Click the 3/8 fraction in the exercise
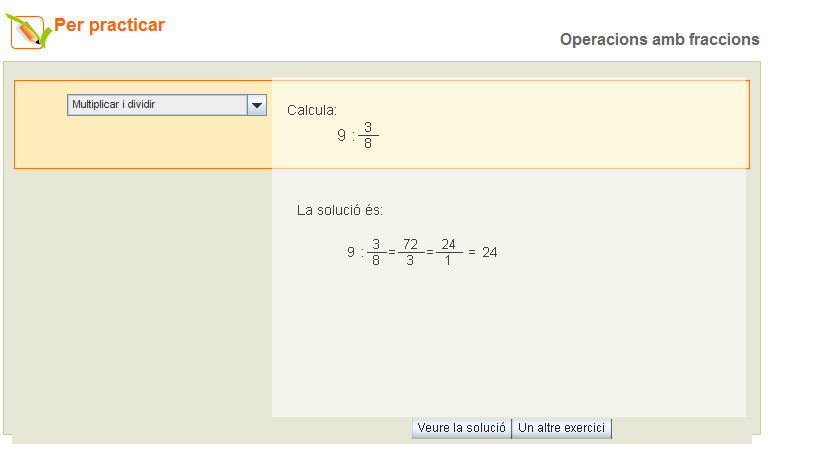 [368, 135]
